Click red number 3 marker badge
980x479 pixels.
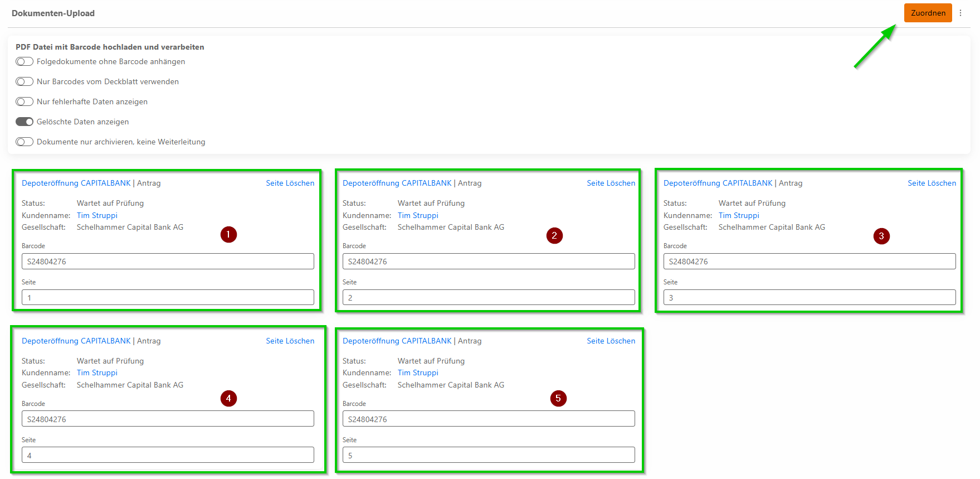coord(881,236)
